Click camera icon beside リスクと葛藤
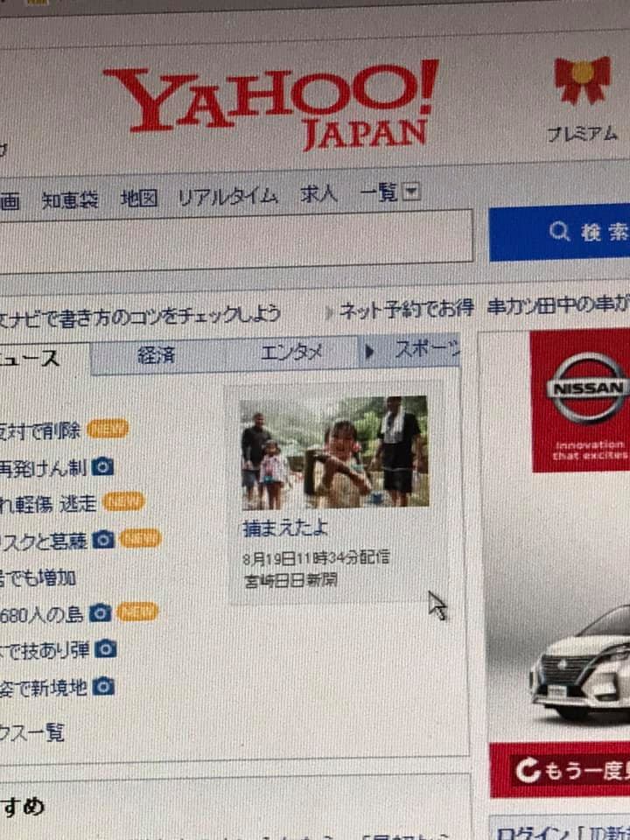Screen dimensions: 630x840 103,540
